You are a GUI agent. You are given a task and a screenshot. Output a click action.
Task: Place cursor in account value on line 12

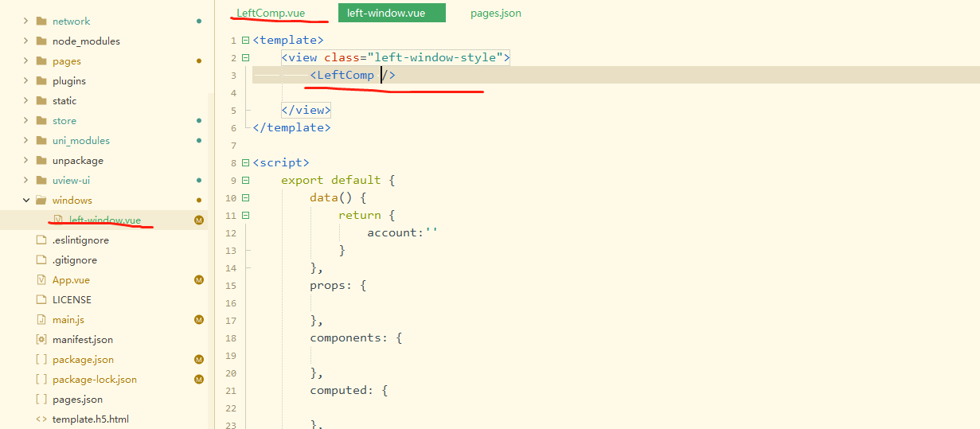(x=431, y=233)
